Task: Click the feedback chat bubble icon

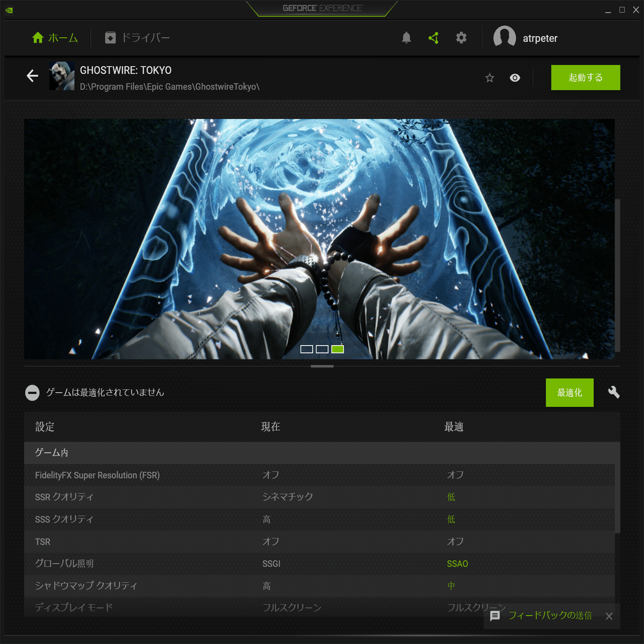Action: [495, 616]
